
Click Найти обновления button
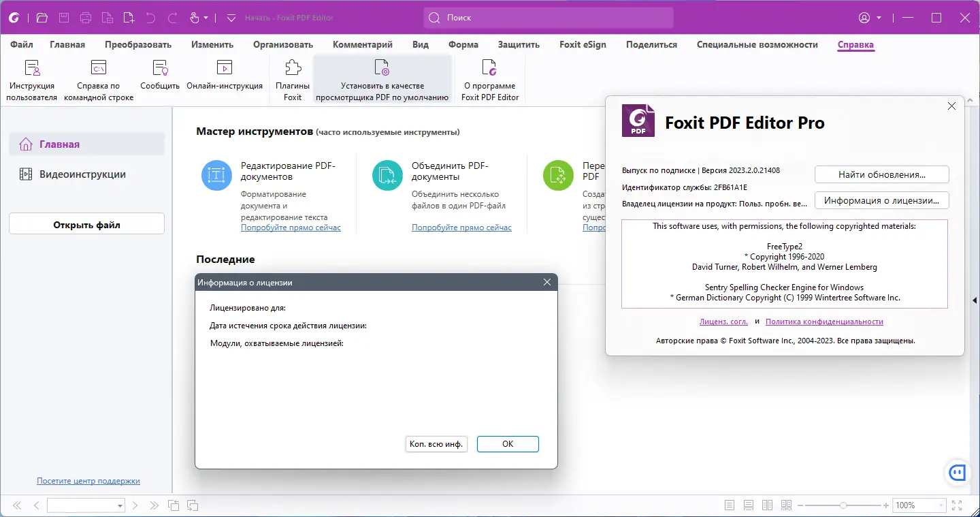click(x=882, y=174)
